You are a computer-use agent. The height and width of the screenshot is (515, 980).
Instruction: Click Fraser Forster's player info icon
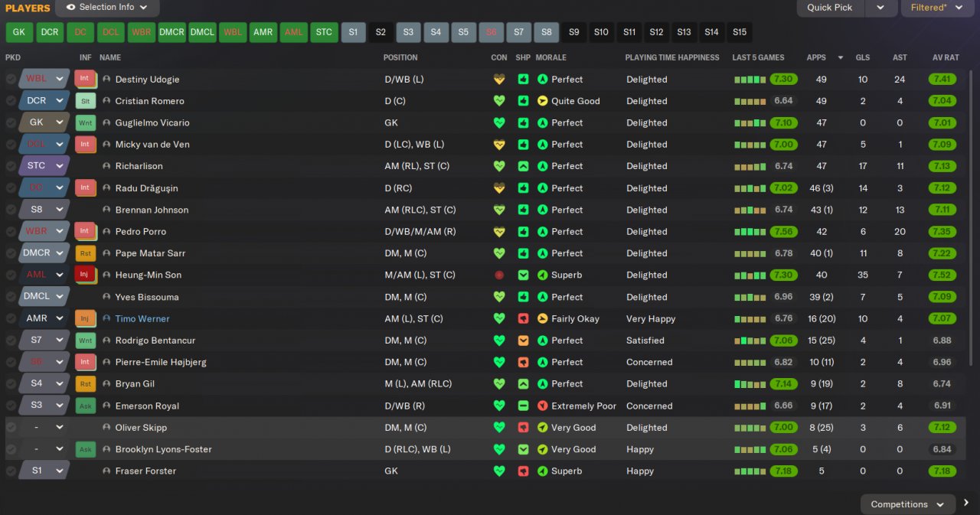(x=106, y=471)
